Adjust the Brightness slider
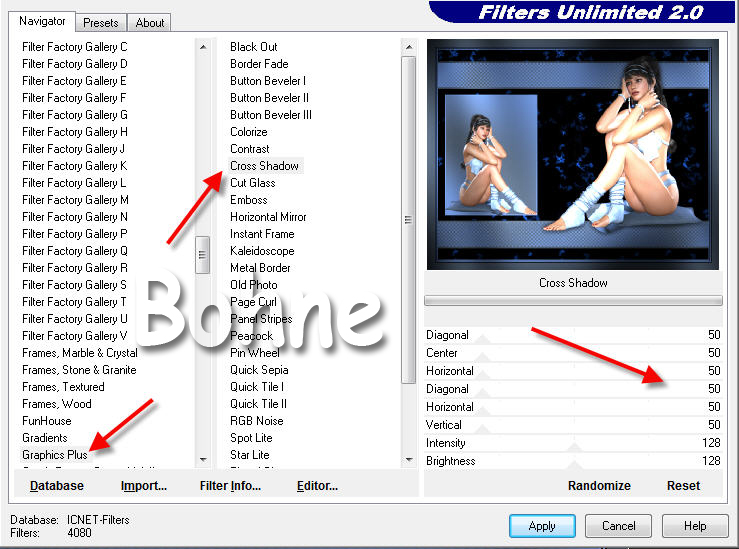 pos(573,462)
